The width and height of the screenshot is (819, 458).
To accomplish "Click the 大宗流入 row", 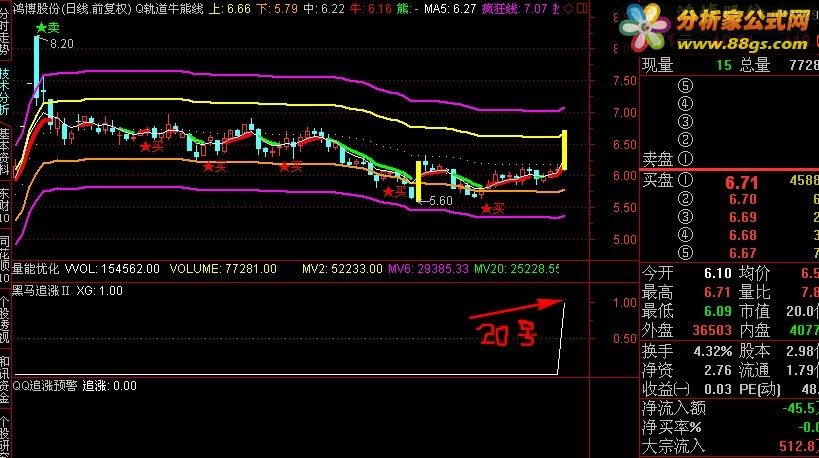I will coord(730,447).
